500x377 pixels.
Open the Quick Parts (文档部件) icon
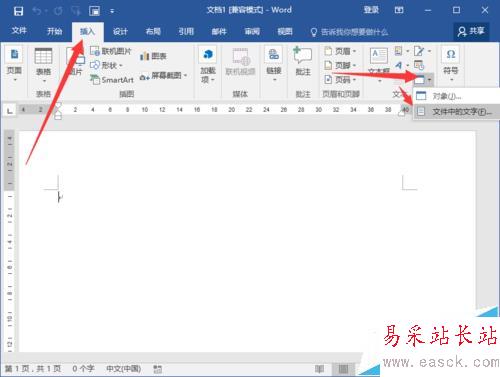[401, 51]
